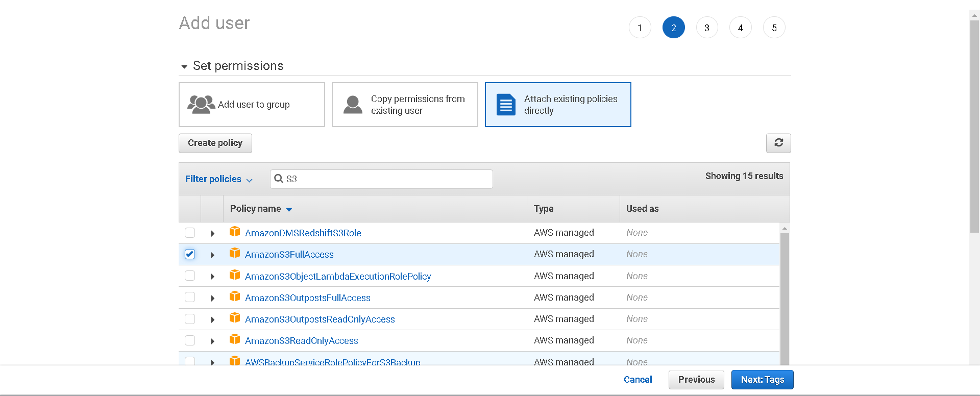Click the Type column header
980x396 pixels.
573,209
